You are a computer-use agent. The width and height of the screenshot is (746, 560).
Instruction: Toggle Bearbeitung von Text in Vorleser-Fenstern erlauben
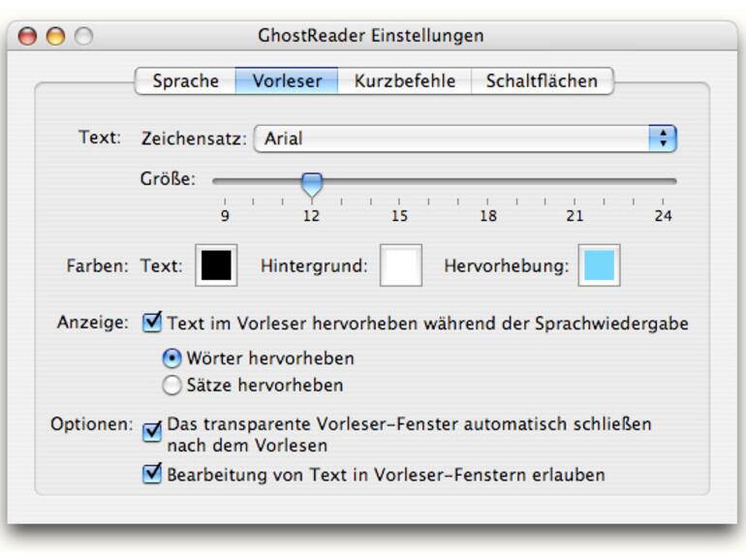[x=152, y=474]
